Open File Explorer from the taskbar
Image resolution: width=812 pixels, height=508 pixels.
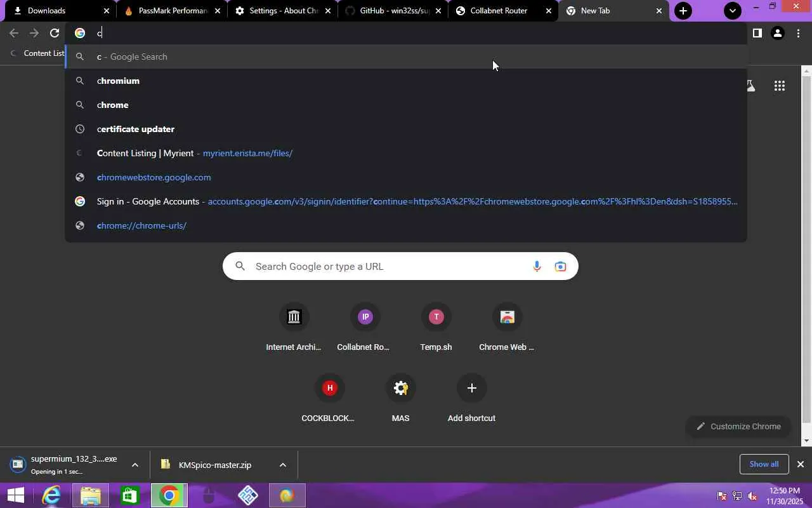point(91,496)
